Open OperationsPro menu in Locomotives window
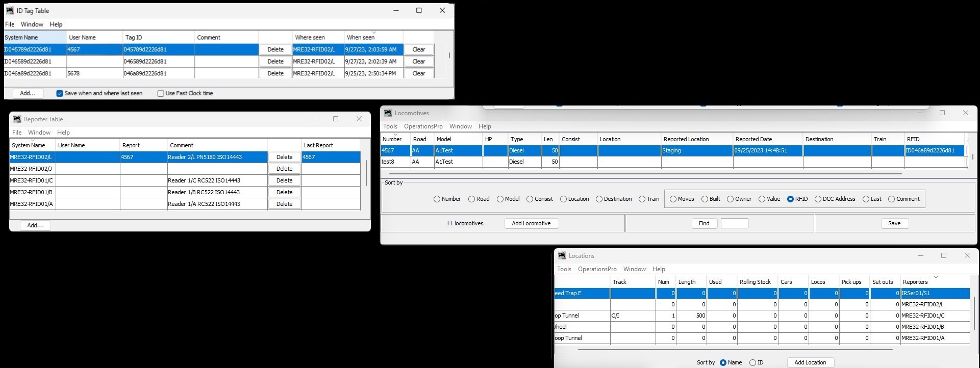This screenshot has height=368, width=980. (x=423, y=126)
